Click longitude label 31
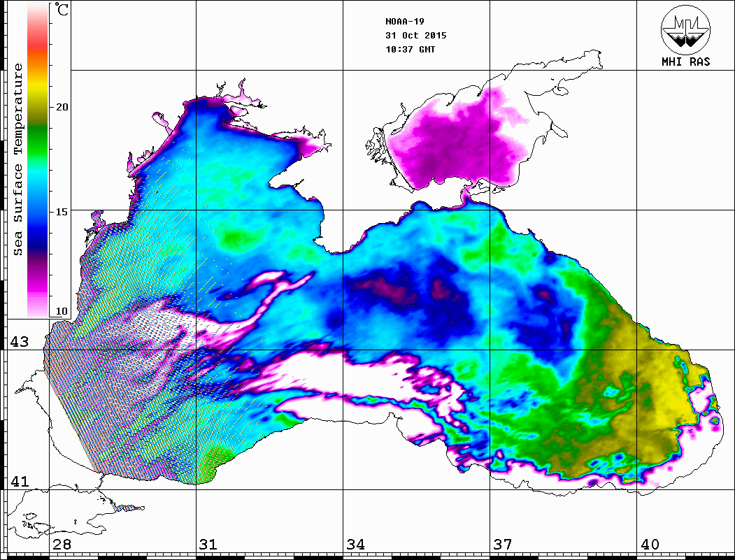This screenshot has height=560, width=735. pos(208,545)
